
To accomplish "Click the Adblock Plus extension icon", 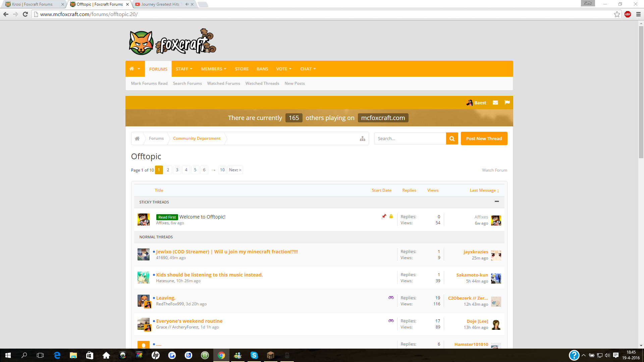I will 628,14.
